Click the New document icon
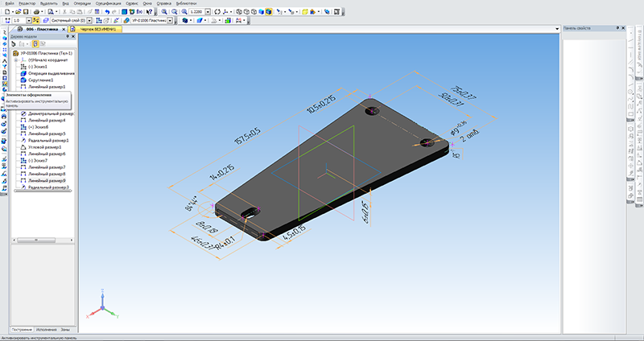The image size is (644, 341). click(x=6, y=12)
